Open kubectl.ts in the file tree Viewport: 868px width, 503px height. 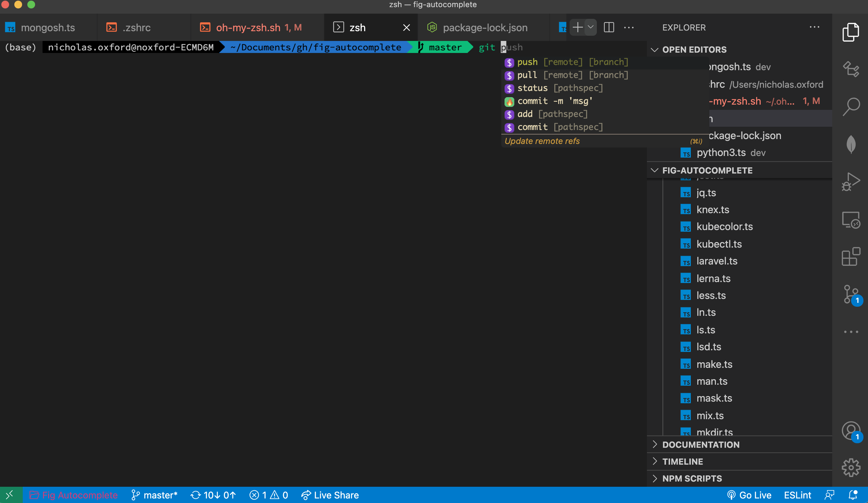point(719,244)
